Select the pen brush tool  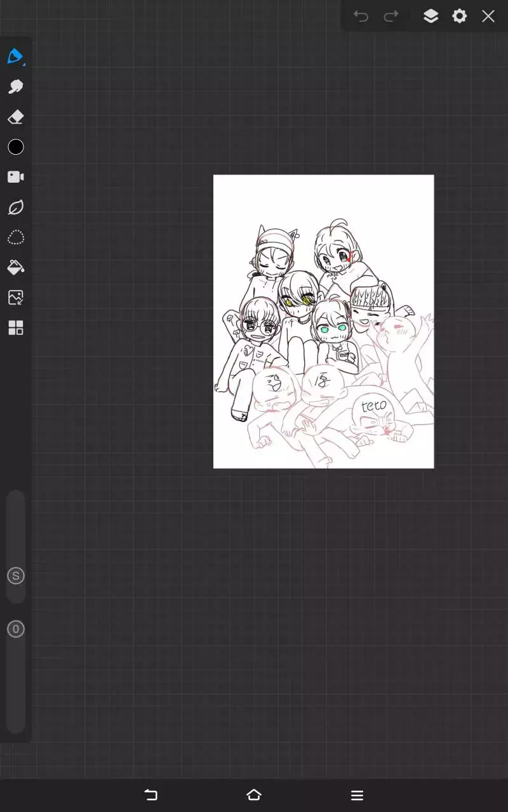tap(15, 56)
